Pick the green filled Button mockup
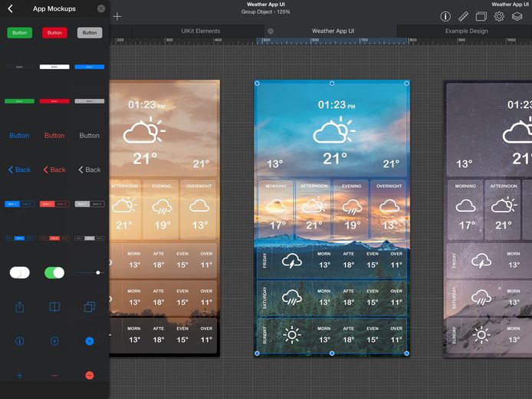The width and height of the screenshot is (532, 399). (20, 32)
